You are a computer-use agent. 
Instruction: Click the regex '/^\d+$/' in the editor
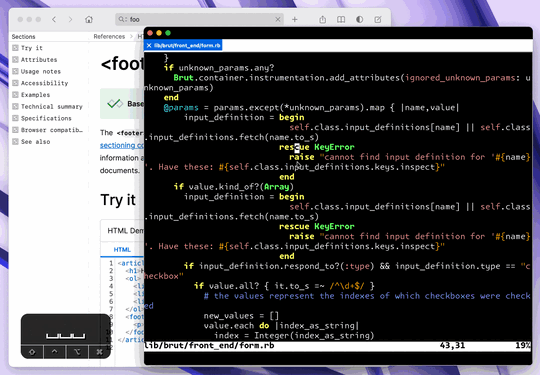pyautogui.click(x=347, y=286)
